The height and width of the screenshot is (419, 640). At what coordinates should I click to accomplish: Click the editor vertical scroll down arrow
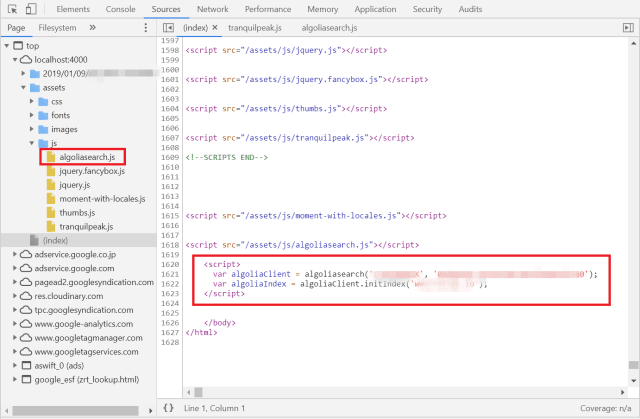coord(633,380)
